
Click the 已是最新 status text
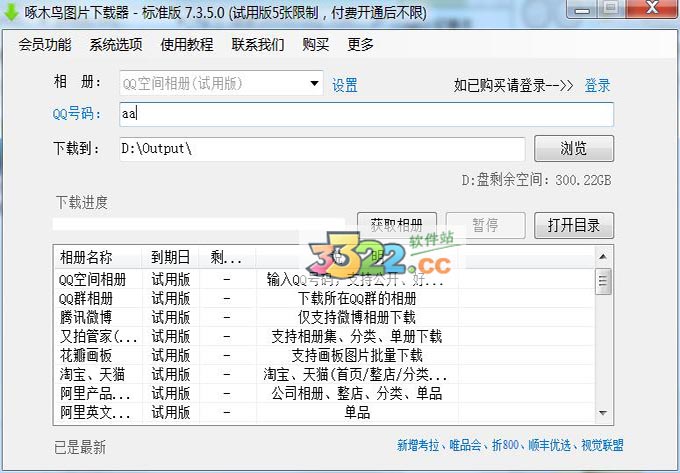pos(80,447)
